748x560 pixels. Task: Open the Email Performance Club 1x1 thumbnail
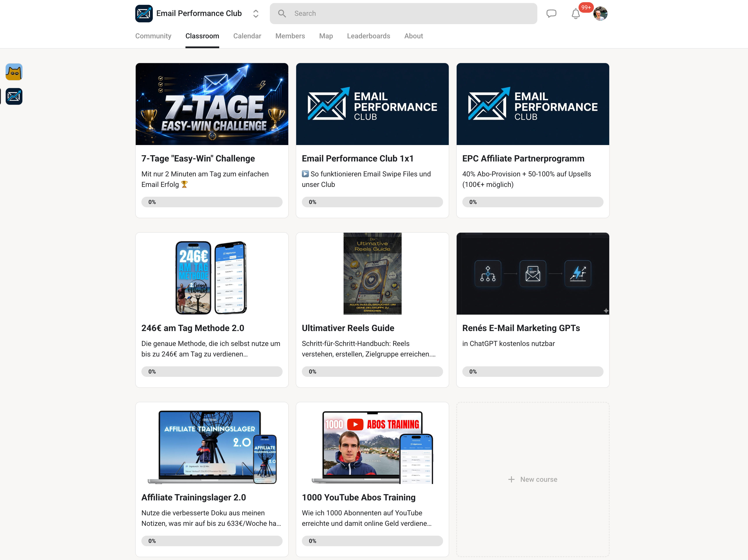(372, 104)
